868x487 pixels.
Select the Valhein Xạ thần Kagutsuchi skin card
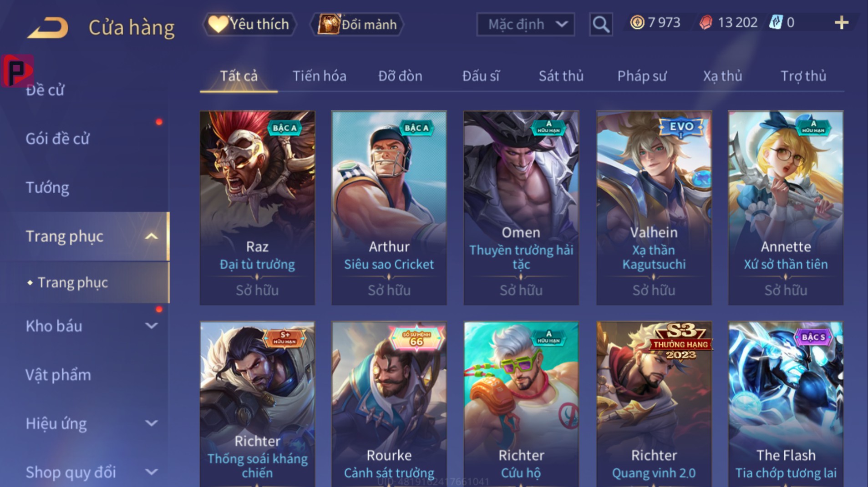(654, 208)
